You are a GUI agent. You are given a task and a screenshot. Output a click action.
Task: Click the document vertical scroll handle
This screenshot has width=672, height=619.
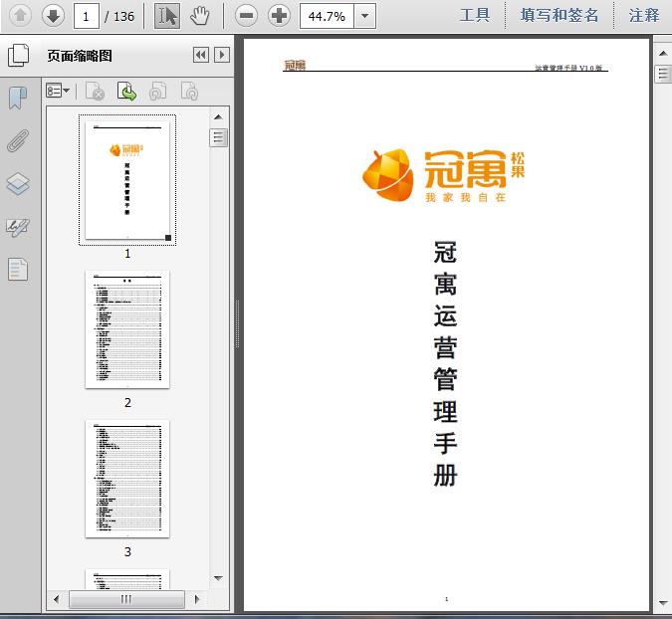[663, 74]
